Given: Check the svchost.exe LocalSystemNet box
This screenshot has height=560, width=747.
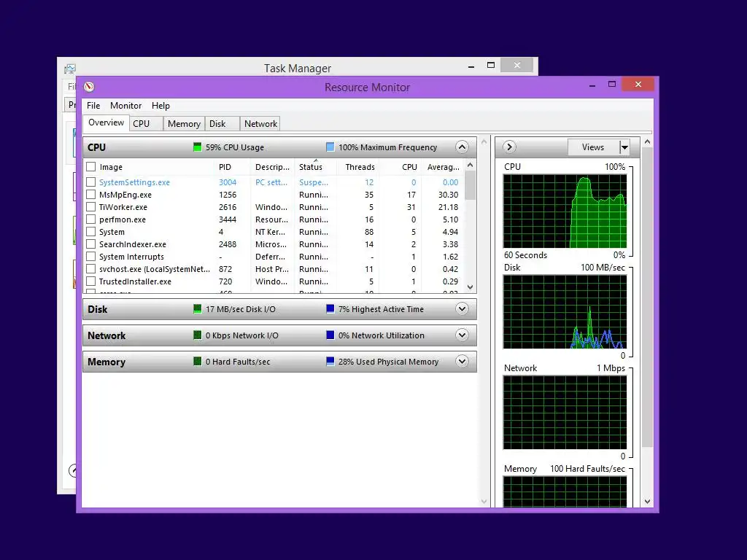Looking at the screenshot, I should click(x=91, y=268).
